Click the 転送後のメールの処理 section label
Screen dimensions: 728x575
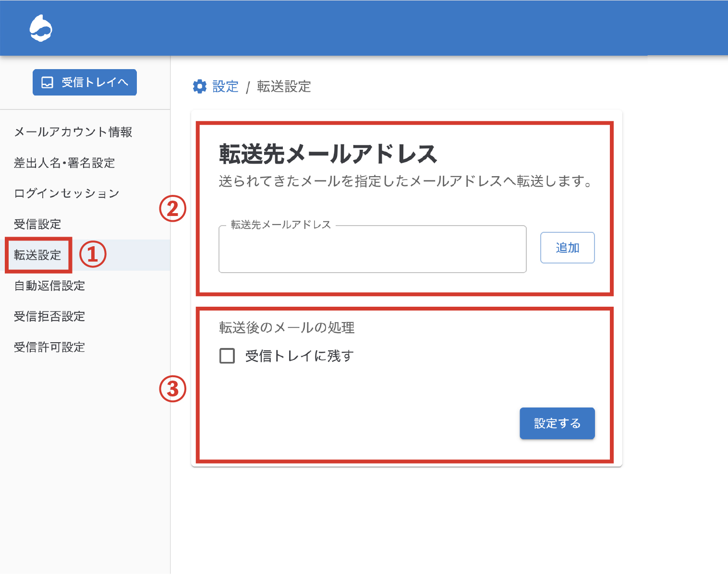point(287,328)
